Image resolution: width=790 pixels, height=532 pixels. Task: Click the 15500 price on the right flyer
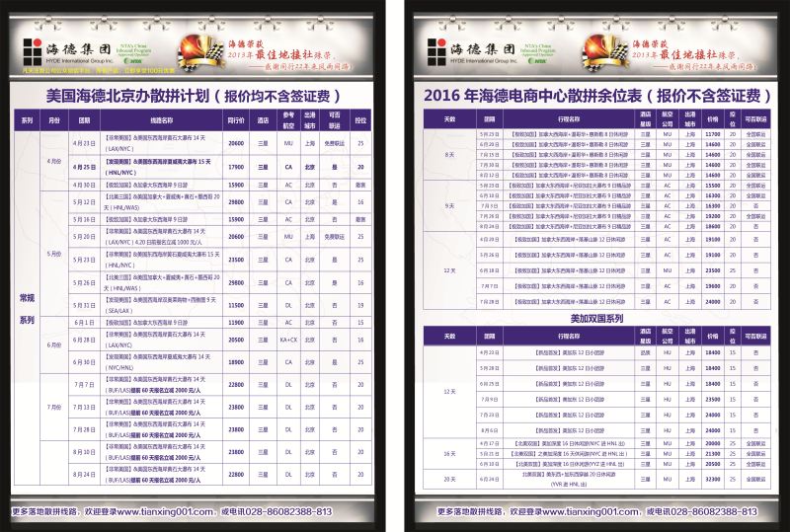[712, 186]
